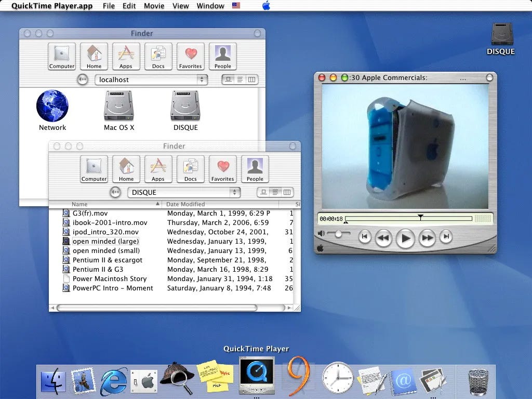Screen dimensions: 532x399
Task: Open the DISQUE path pop-up menu
Action: click(x=184, y=192)
